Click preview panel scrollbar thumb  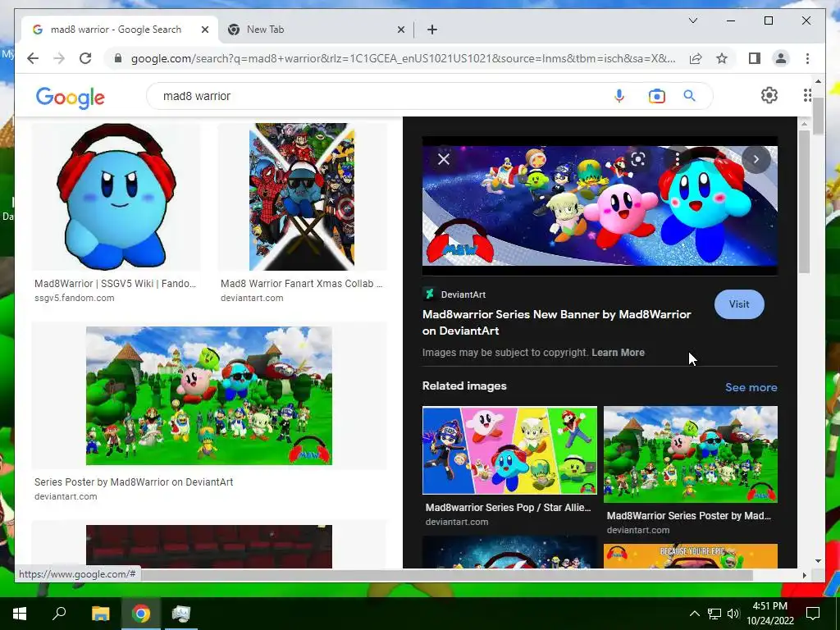click(x=804, y=202)
